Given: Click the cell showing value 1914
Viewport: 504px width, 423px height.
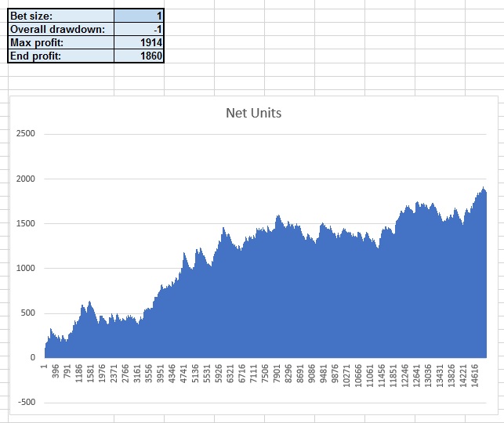Looking at the screenshot, I should tap(139, 43).
